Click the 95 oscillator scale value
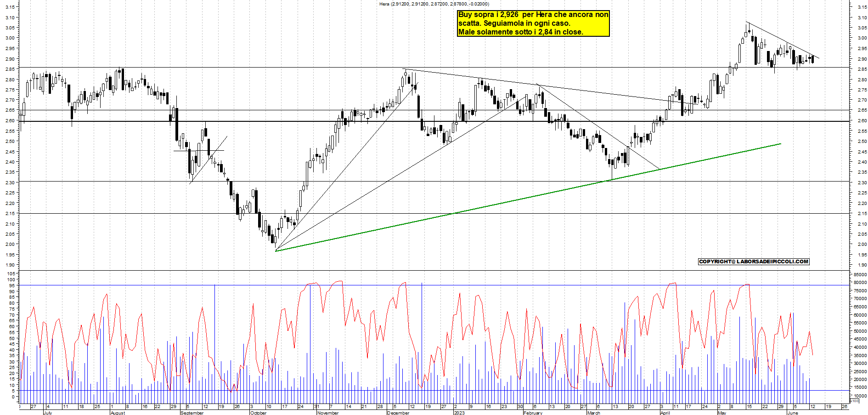This screenshot has width=868, height=415. pos(12,286)
